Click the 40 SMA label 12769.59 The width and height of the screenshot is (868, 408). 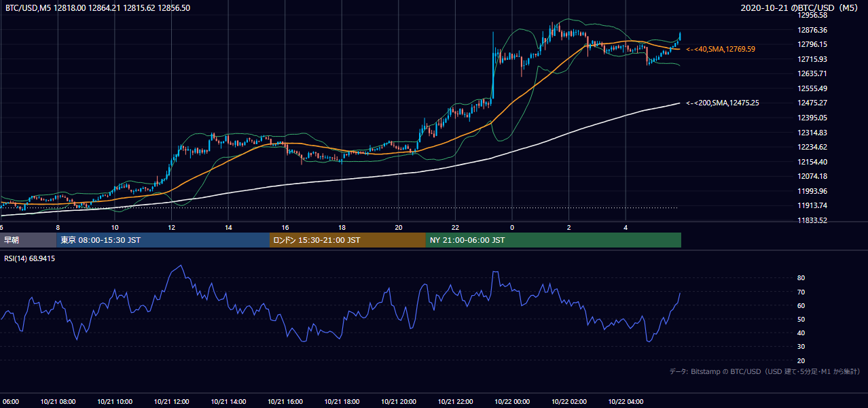point(721,49)
